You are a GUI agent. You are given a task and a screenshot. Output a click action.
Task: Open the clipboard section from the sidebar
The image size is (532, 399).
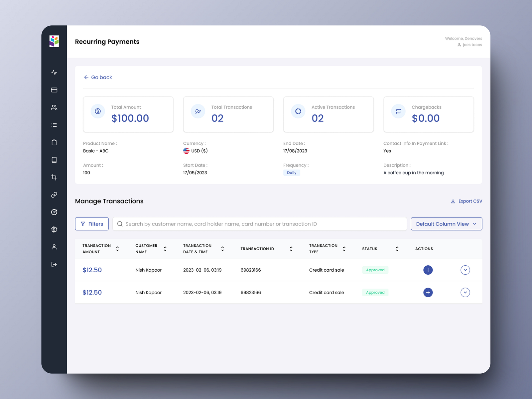[54, 142]
